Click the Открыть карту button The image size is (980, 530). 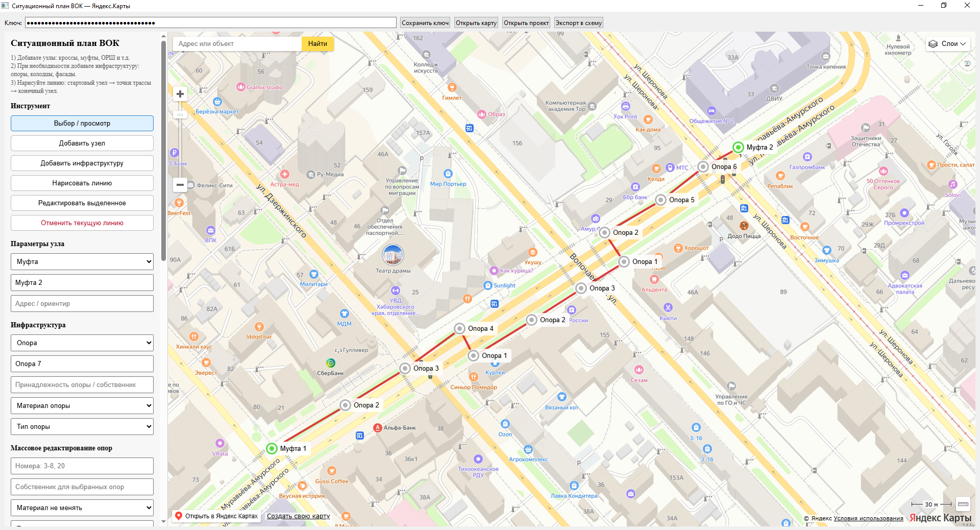(476, 23)
